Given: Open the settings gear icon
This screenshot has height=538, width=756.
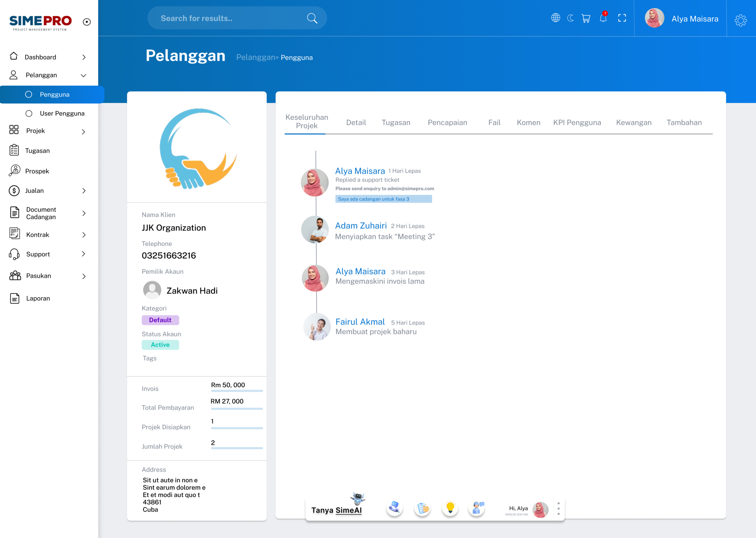Looking at the screenshot, I should click(x=741, y=20).
